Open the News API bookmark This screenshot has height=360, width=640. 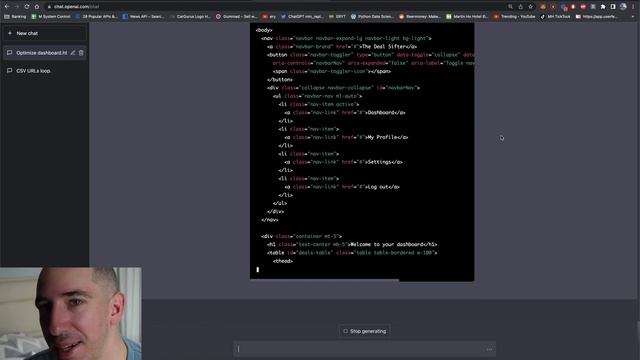(144, 17)
